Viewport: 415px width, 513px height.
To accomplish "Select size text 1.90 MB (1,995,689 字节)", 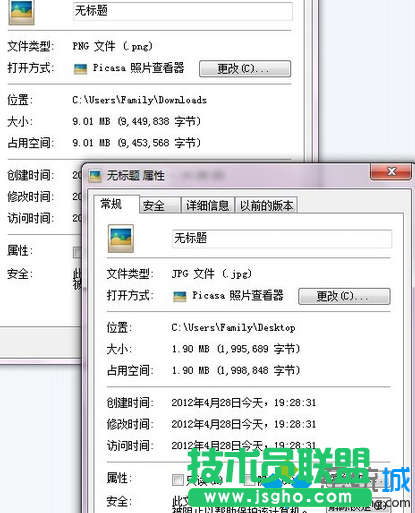I will [236, 349].
